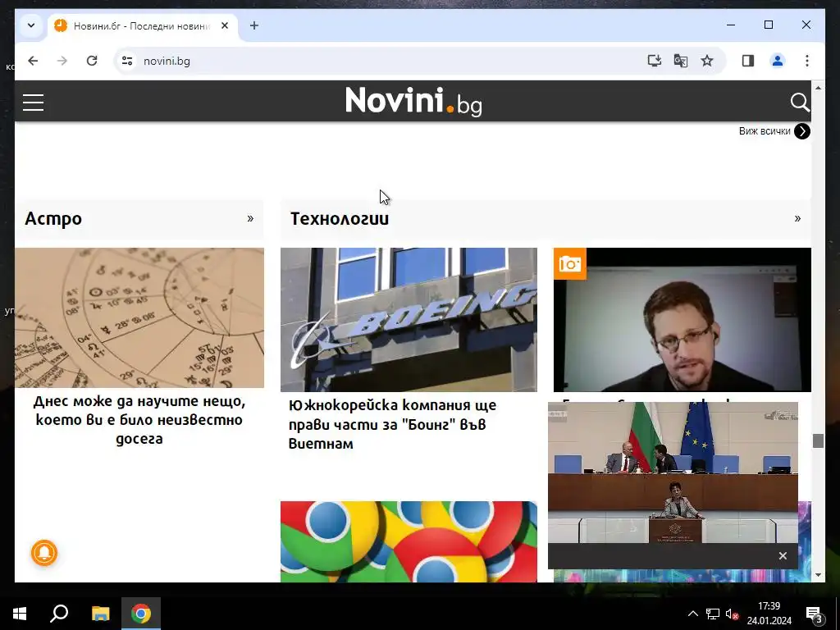840x630 pixels.
Task: Show hidden system tray icons
Action: (692, 614)
